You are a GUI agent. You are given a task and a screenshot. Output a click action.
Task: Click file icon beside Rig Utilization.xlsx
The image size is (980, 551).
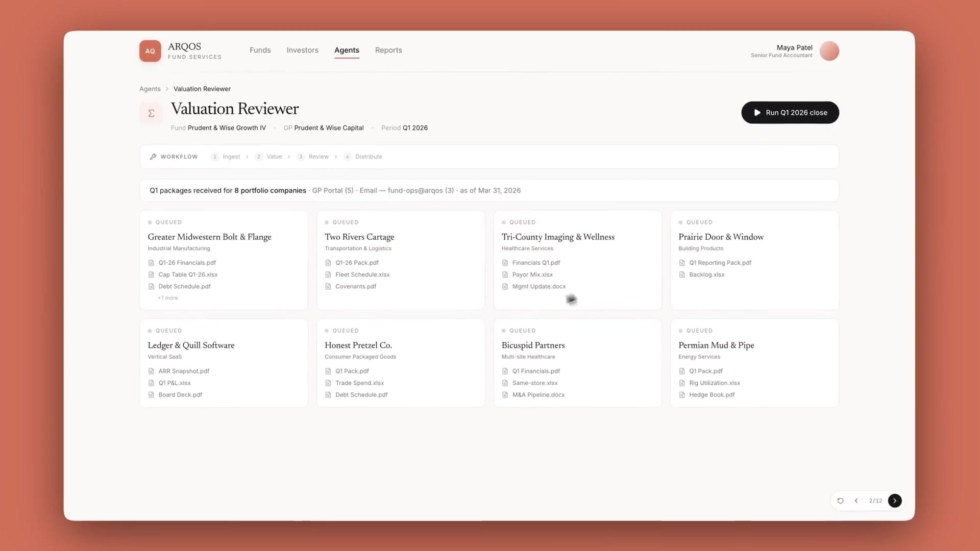[x=682, y=383]
